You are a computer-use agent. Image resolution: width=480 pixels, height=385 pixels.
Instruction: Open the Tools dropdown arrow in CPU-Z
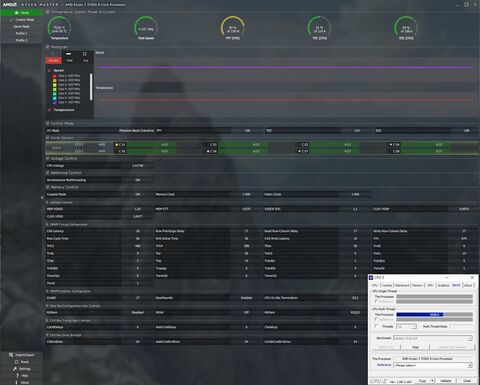click(x=432, y=381)
